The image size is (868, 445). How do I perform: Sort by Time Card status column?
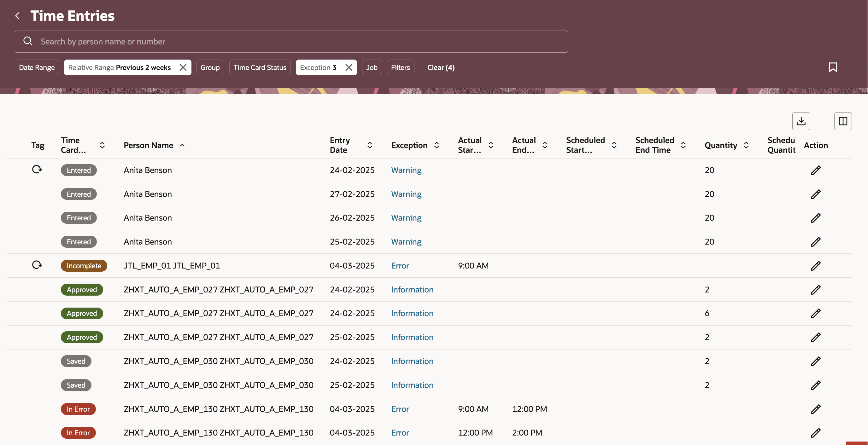(x=102, y=145)
